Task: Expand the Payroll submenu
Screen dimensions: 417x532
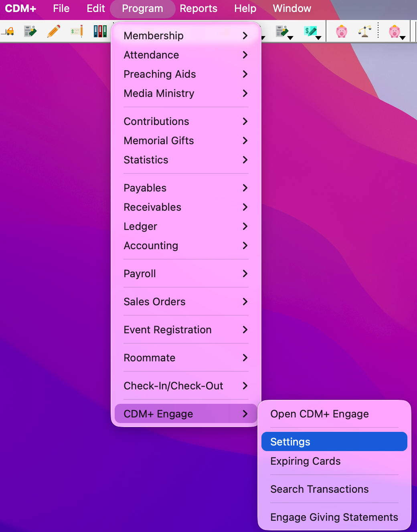Action: pos(186,274)
